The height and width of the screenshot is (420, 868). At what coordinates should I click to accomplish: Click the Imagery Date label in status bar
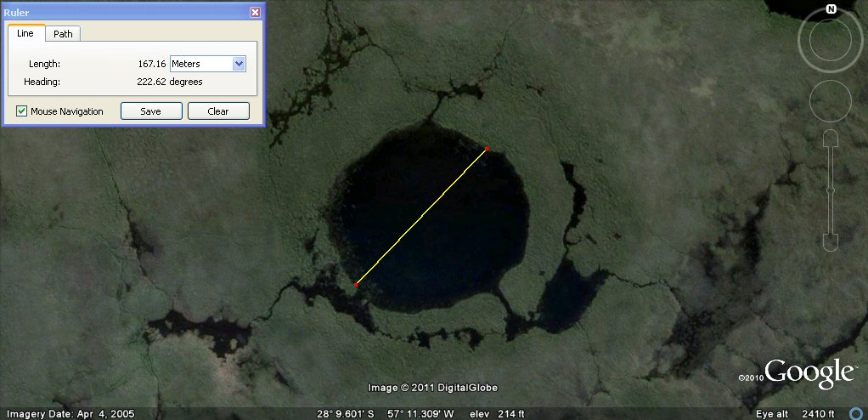[x=58, y=413]
